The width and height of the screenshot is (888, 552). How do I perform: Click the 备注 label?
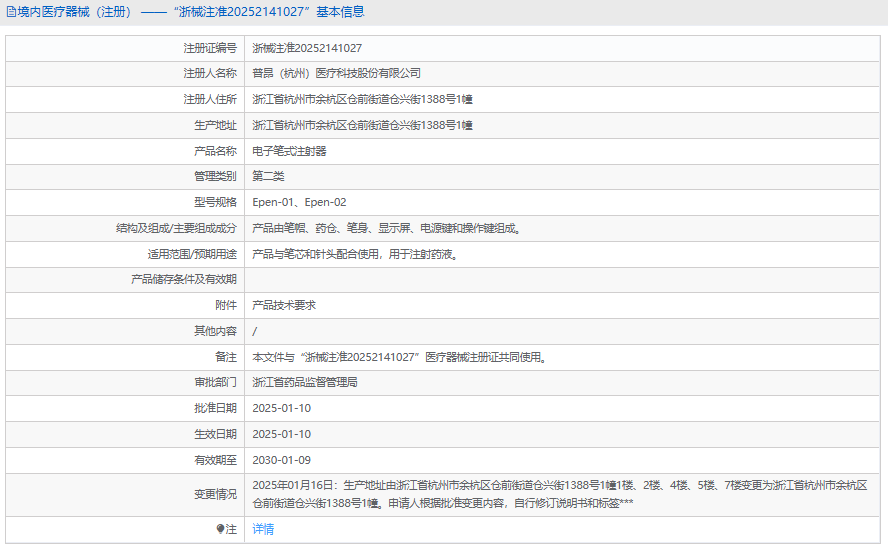tap(226, 357)
